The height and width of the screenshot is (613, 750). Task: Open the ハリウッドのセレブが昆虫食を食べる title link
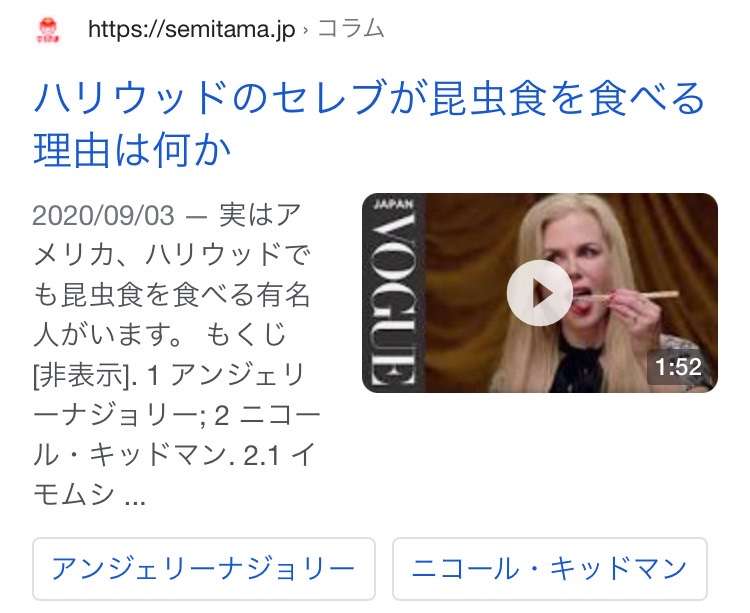pyautogui.click(x=368, y=99)
